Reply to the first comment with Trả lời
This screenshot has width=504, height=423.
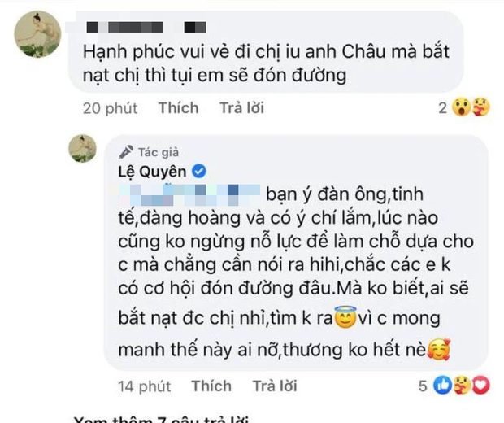[x=241, y=107]
